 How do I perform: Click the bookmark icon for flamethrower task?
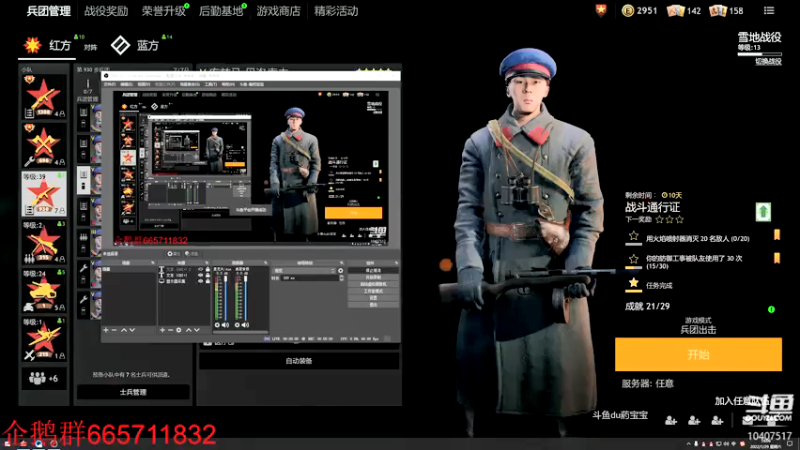click(777, 235)
